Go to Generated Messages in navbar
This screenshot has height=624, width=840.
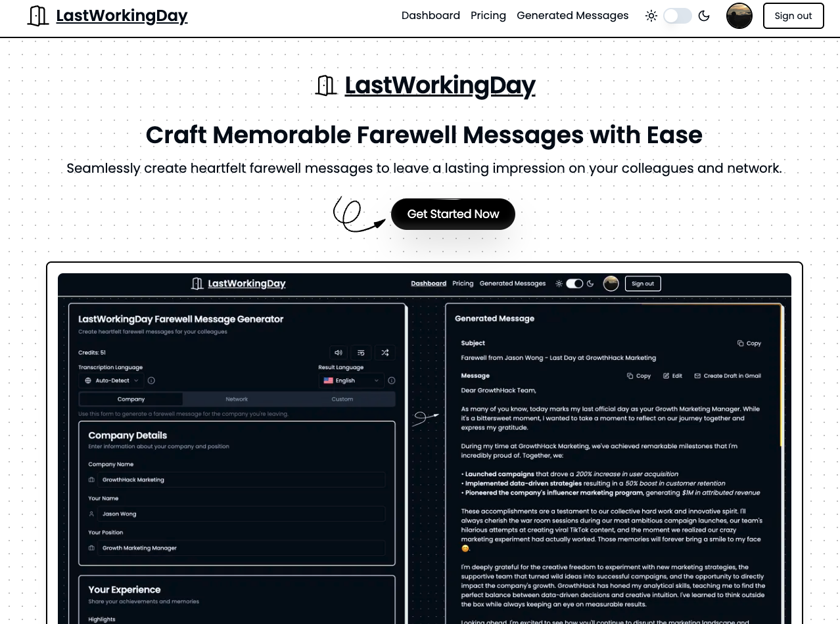[572, 16]
